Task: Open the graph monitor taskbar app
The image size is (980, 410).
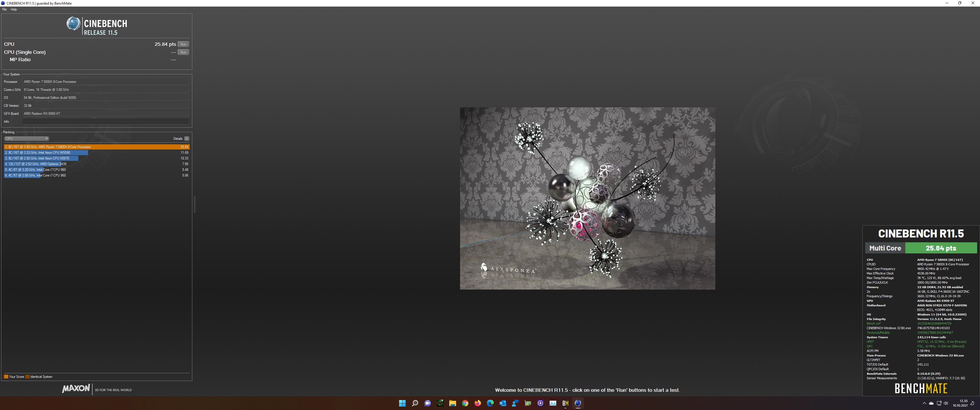Action: 553,403
